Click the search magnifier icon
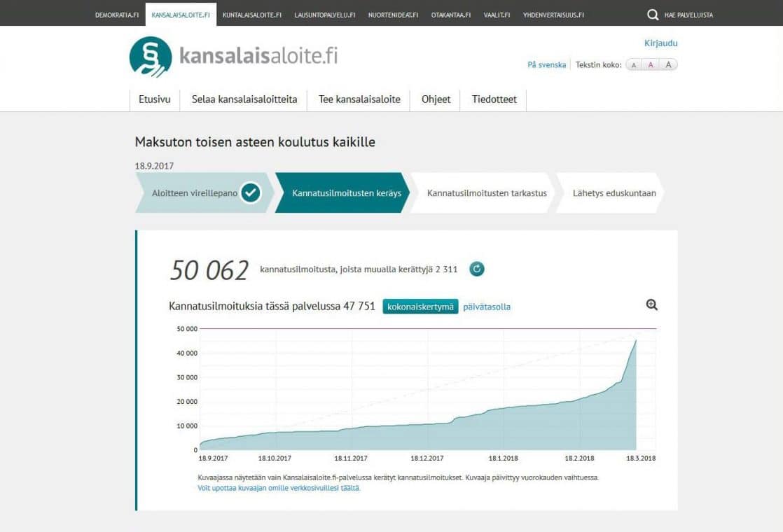This screenshot has height=532, width=783. 653,15
